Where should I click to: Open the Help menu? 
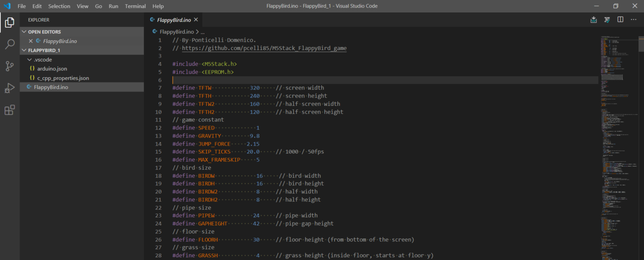click(158, 6)
